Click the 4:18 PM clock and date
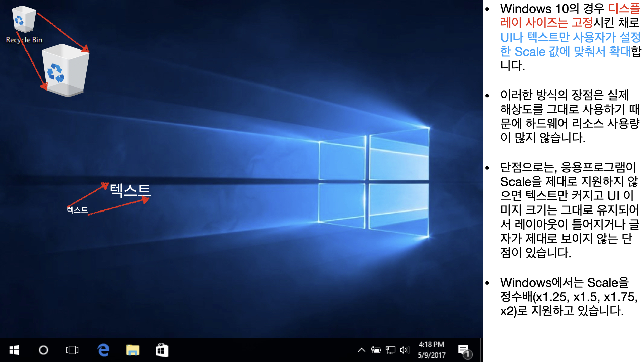 pos(432,350)
